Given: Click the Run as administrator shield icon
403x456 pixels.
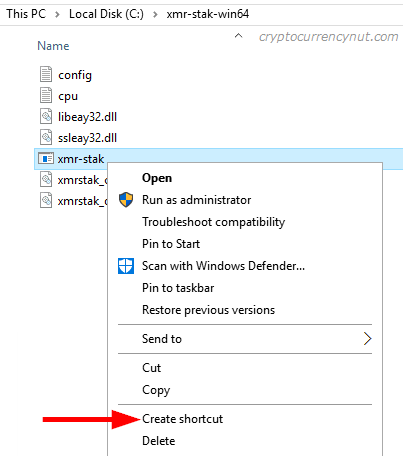Looking at the screenshot, I should coord(126,200).
